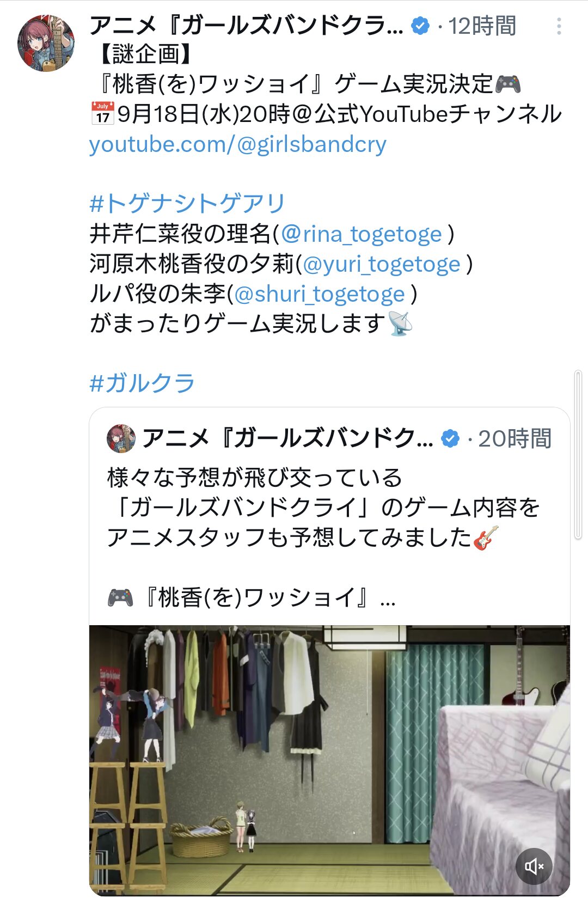The width and height of the screenshot is (588, 910).
Task: Play the embedded room video
Action: [329, 760]
